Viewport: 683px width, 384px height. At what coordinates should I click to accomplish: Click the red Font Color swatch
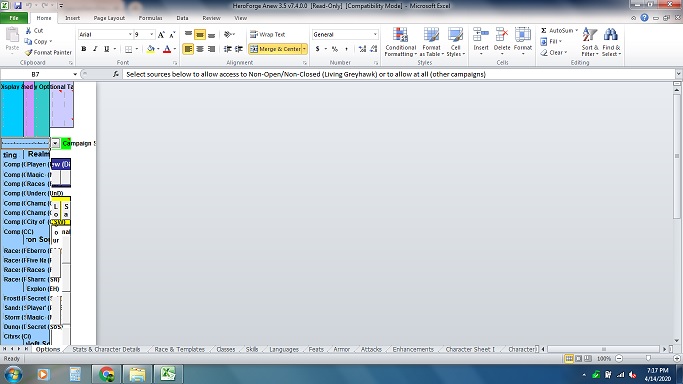(167, 49)
